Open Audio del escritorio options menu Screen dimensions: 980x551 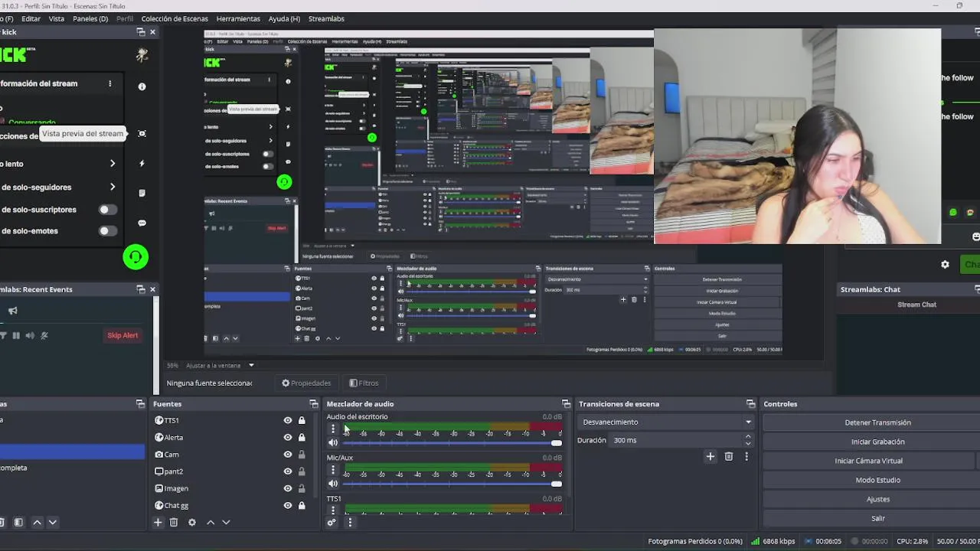coord(333,429)
